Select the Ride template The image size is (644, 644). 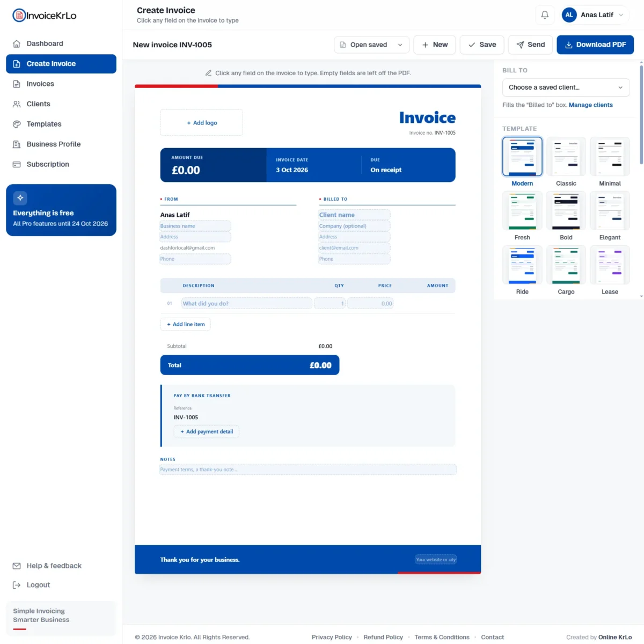(522, 265)
